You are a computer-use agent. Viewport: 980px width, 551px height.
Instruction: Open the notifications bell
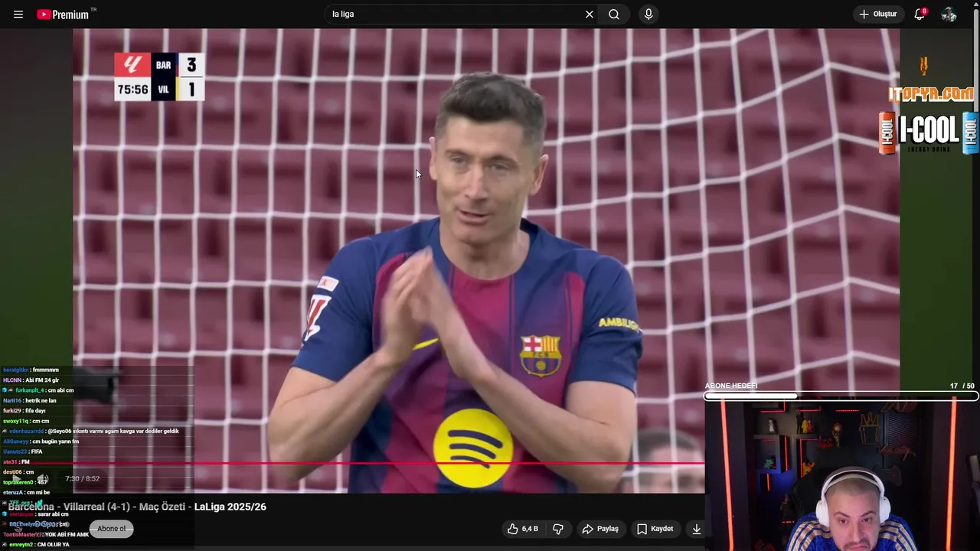[920, 15]
